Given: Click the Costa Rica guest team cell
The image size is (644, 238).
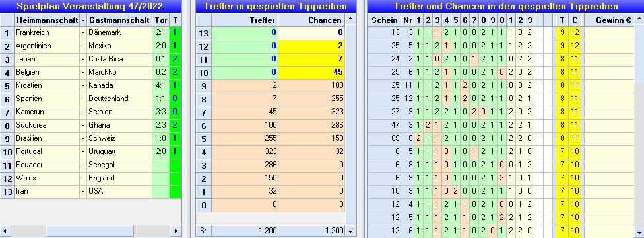Looking at the screenshot, I should [119, 59].
